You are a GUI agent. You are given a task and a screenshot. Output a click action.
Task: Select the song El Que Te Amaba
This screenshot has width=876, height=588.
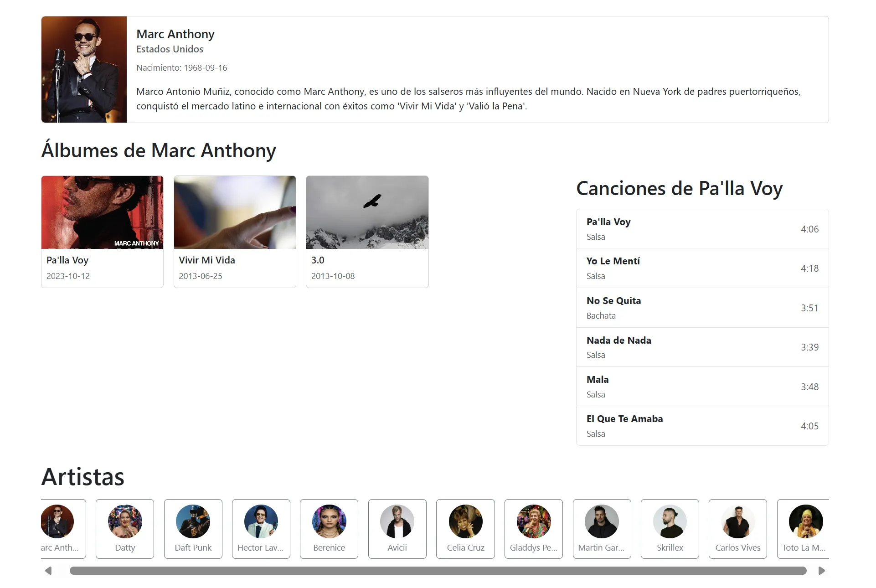(x=702, y=426)
